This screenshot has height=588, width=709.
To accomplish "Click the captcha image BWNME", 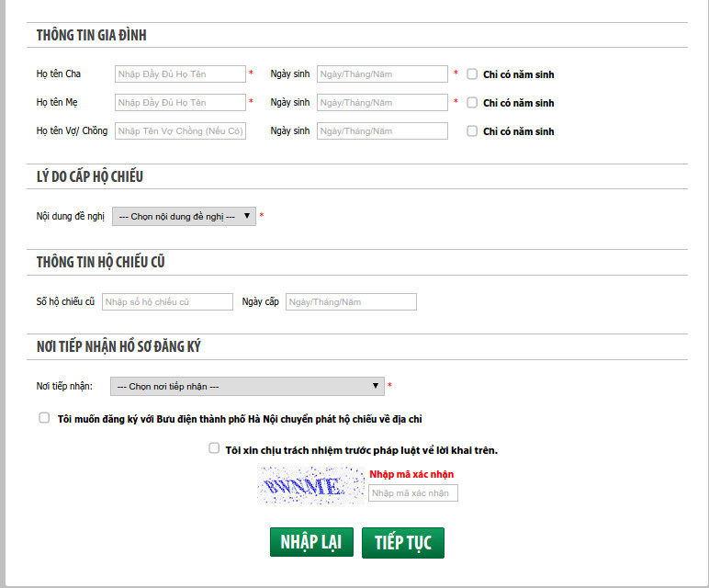I will 310,485.
